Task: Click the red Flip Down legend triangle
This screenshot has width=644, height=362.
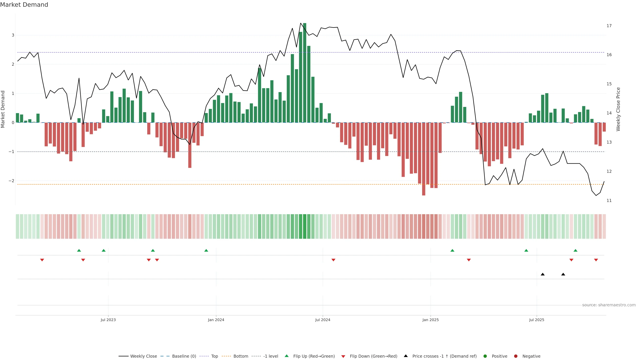Action: tap(343, 356)
